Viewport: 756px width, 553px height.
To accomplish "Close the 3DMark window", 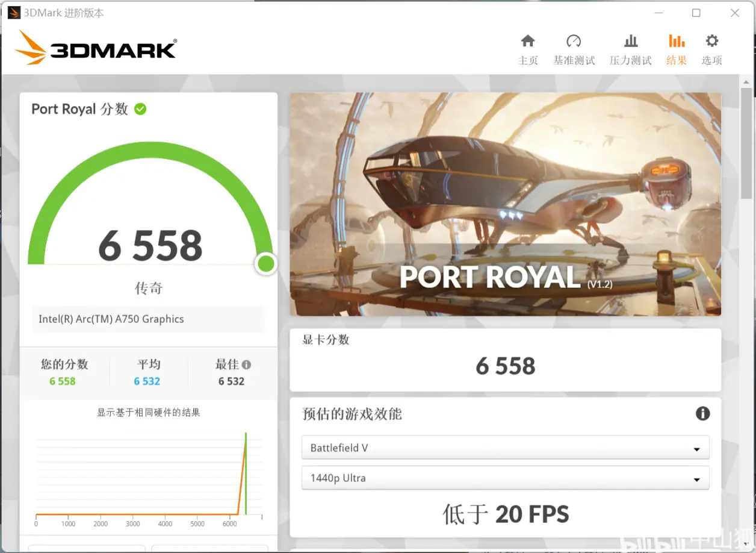I will 735,13.
